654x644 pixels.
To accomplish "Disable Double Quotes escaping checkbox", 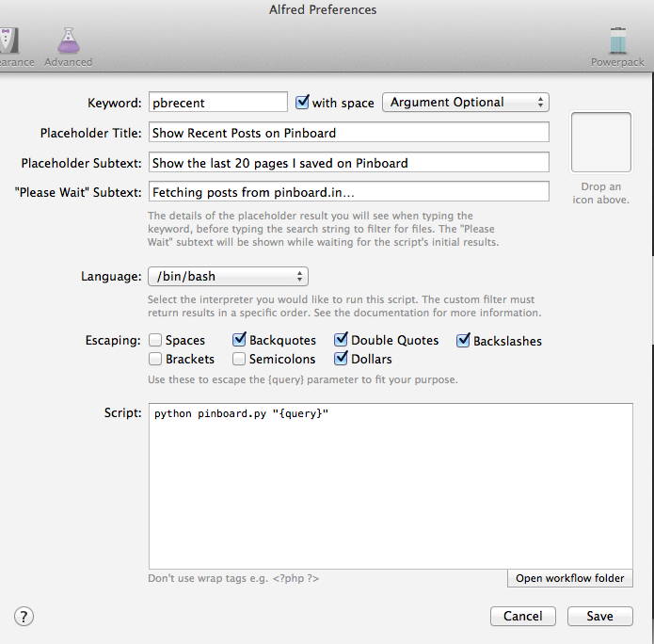I will 341,340.
